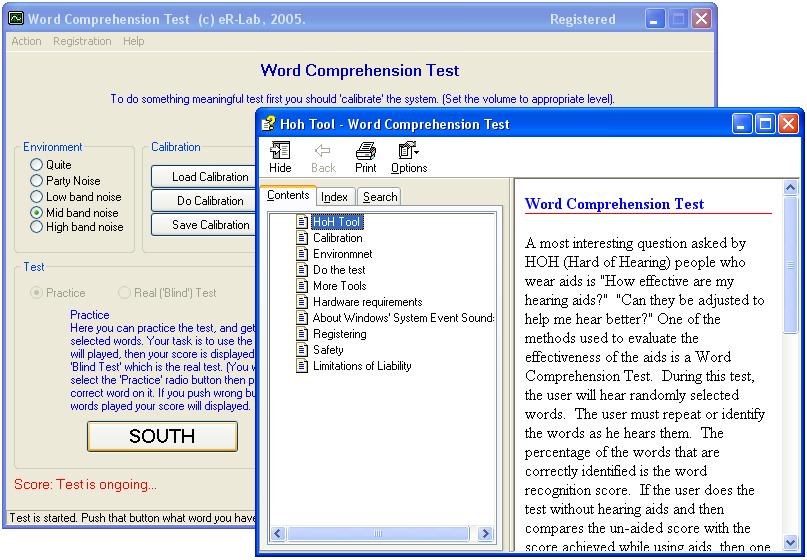Viewport: 807px width, 560px height.
Task: Minimize the Hoh Tool help window
Action: pos(741,124)
